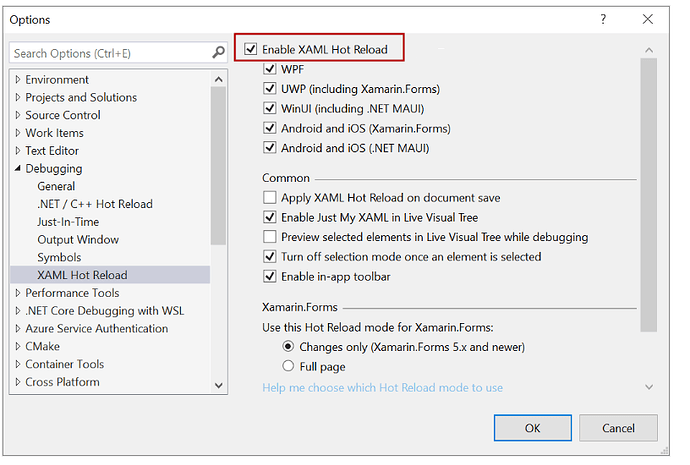The width and height of the screenshot is (690, 465).
Task: Click settings pane scroll down arrow
Action: [x=649, y=387]
